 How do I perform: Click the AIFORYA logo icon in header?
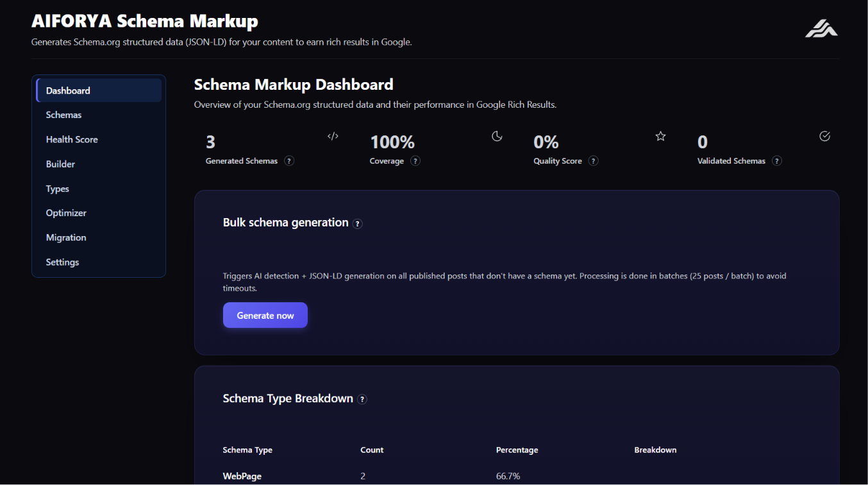tap(821, 28)
